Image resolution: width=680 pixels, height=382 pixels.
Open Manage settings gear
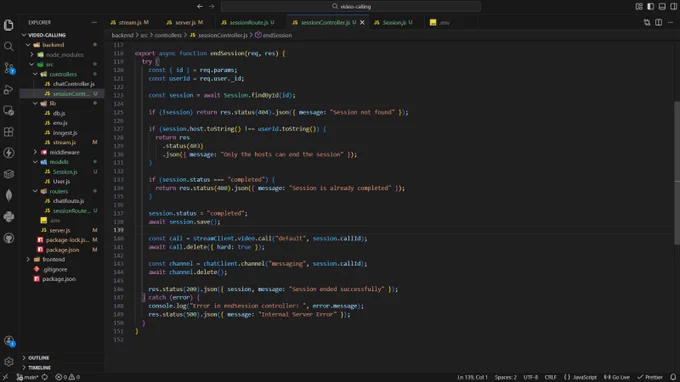click(x=9, y=362)
